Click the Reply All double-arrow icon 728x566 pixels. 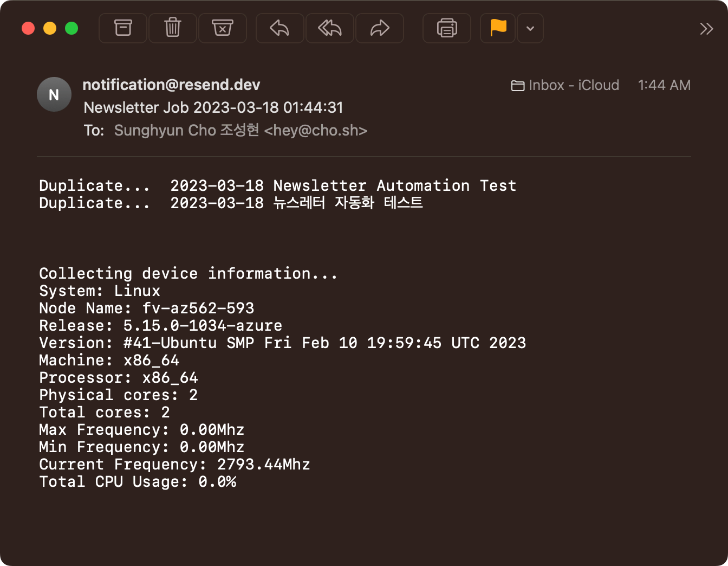329,28
